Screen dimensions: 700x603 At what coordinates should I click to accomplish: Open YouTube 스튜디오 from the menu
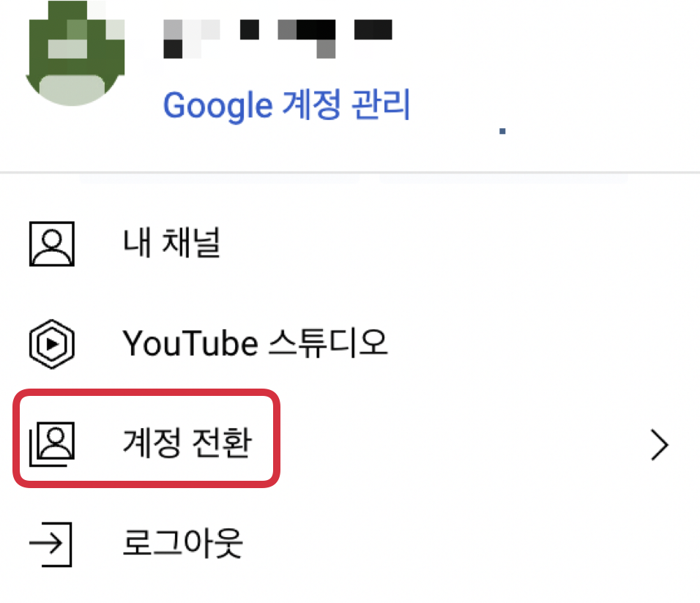[350, 344]
